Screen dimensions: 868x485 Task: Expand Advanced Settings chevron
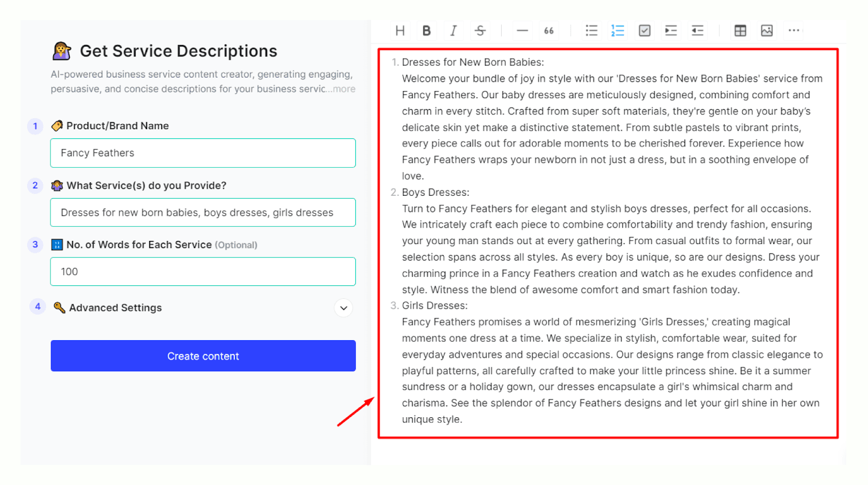pos(343,308)
